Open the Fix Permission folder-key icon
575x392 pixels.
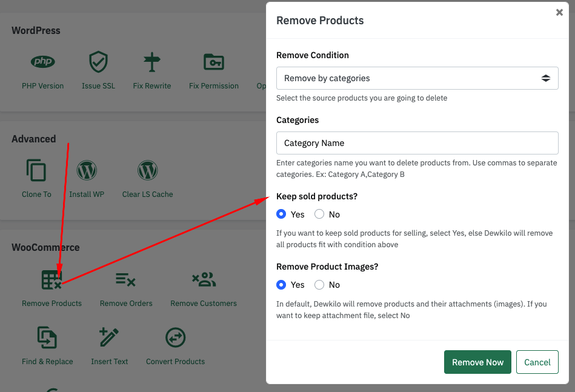pyautogui.click(x=214, y=62)
